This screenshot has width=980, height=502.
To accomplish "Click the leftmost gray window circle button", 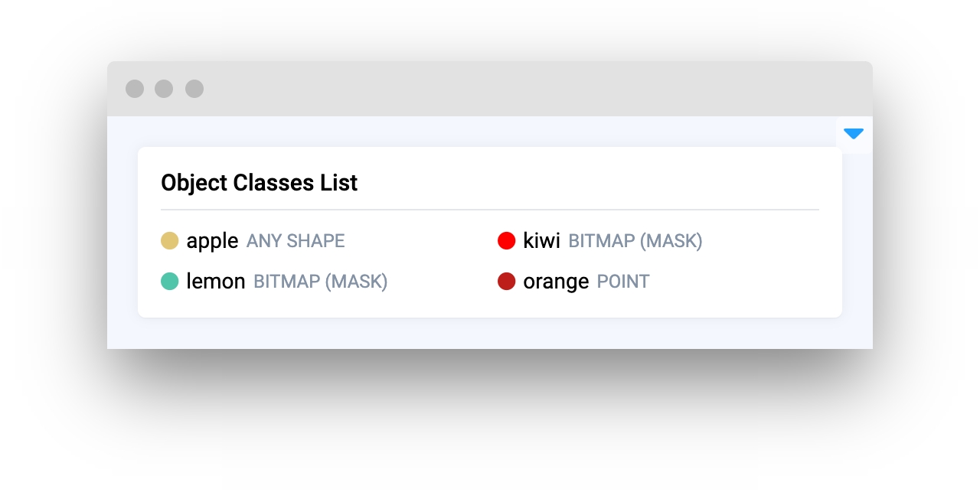I will [x=135, y=89].
